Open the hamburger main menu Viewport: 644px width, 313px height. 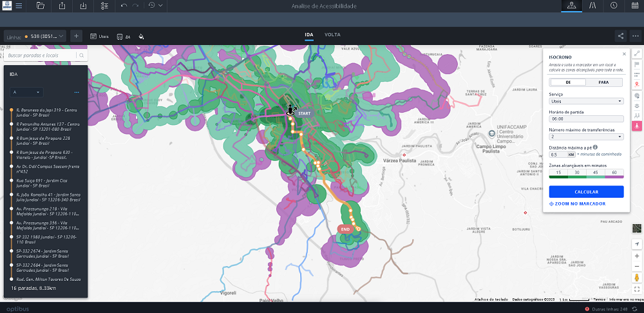coord(19,5)
